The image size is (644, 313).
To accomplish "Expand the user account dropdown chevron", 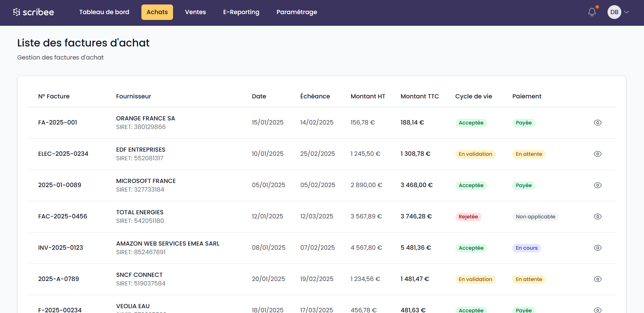I will pos(627,12).
